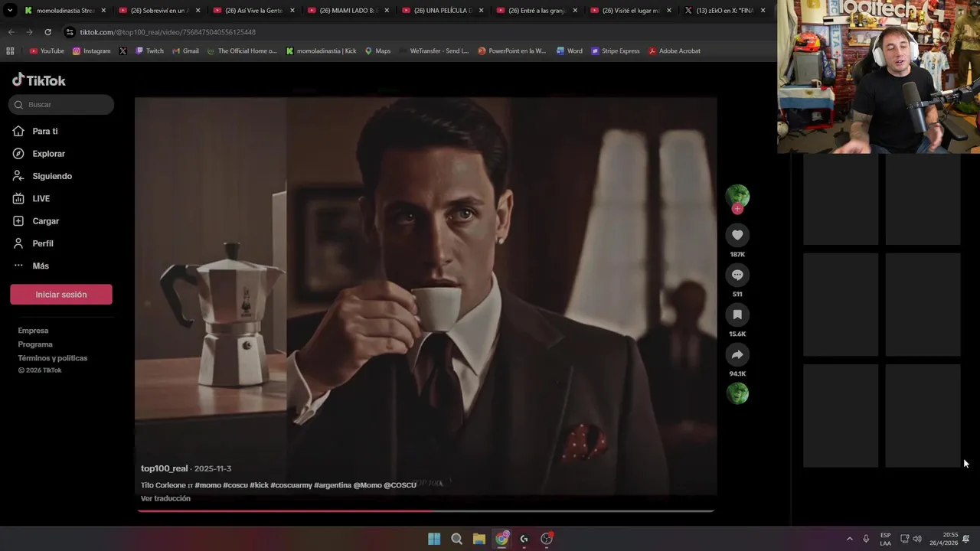Follow creator via red plus badge

737,209
